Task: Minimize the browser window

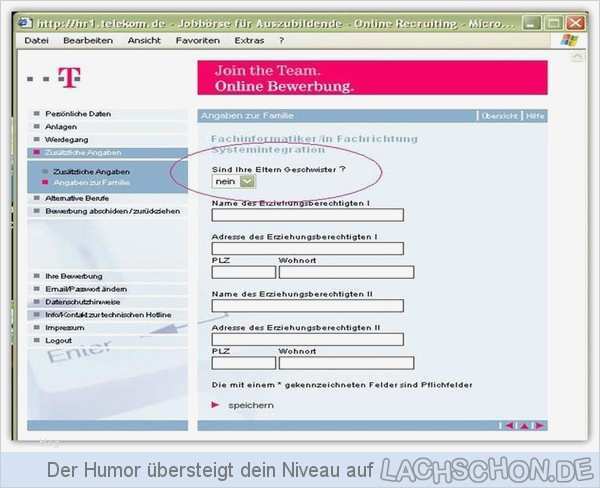Action: (x=532, y=23)
